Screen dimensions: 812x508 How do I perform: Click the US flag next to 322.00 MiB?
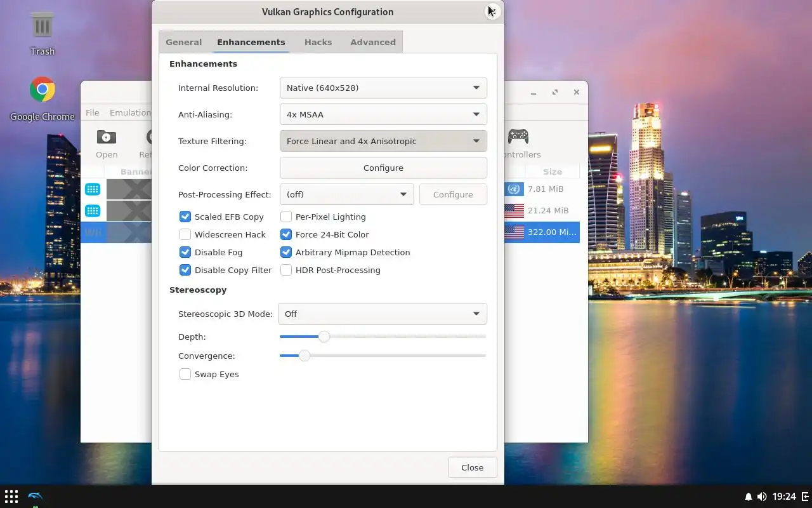point(514,232)
